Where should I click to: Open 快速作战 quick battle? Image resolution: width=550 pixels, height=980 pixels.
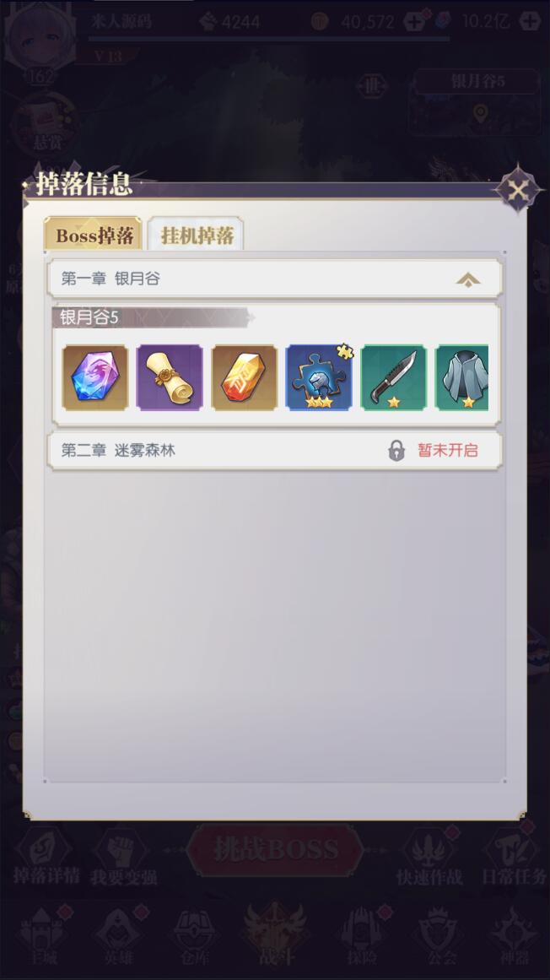point(429,857)
